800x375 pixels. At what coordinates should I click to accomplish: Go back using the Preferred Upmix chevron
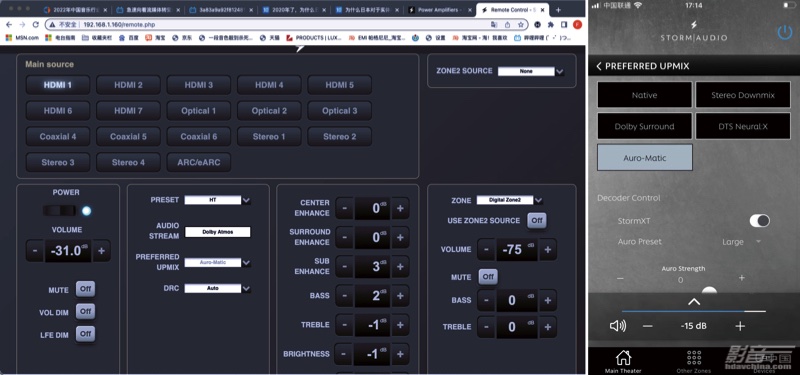(599, 66)
